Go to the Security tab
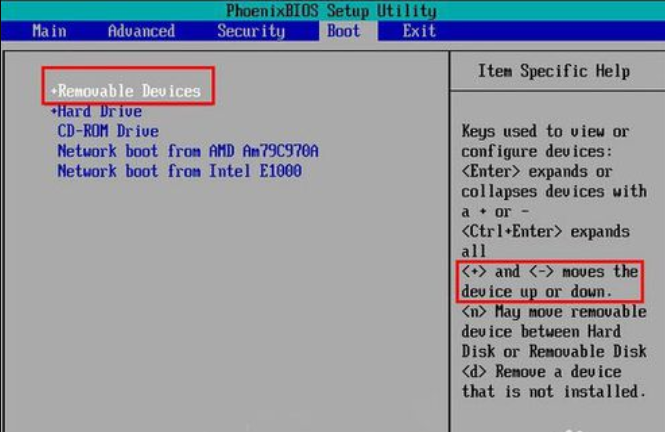Screen dimensions: 665x432 249,31
